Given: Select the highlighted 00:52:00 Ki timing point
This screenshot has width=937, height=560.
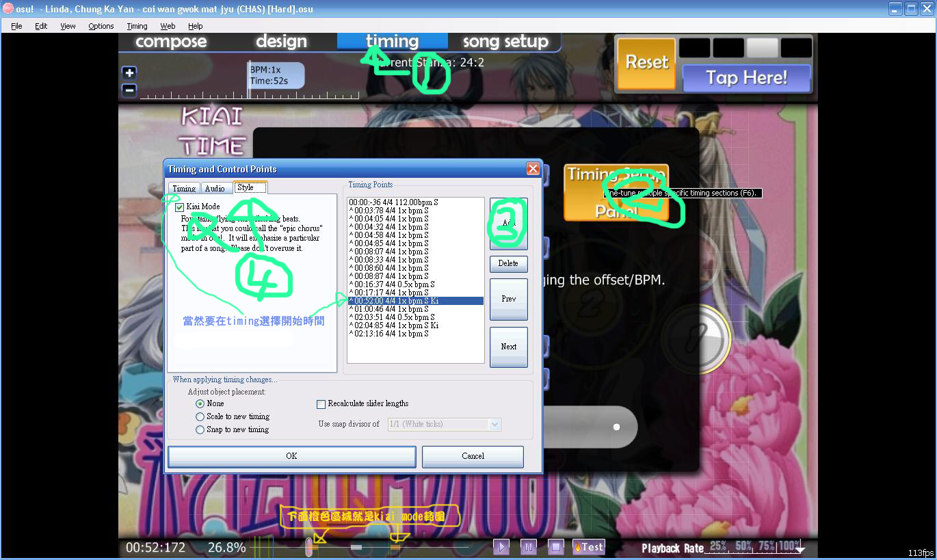Looking at the screenshot, I should (x=415, y=301).
